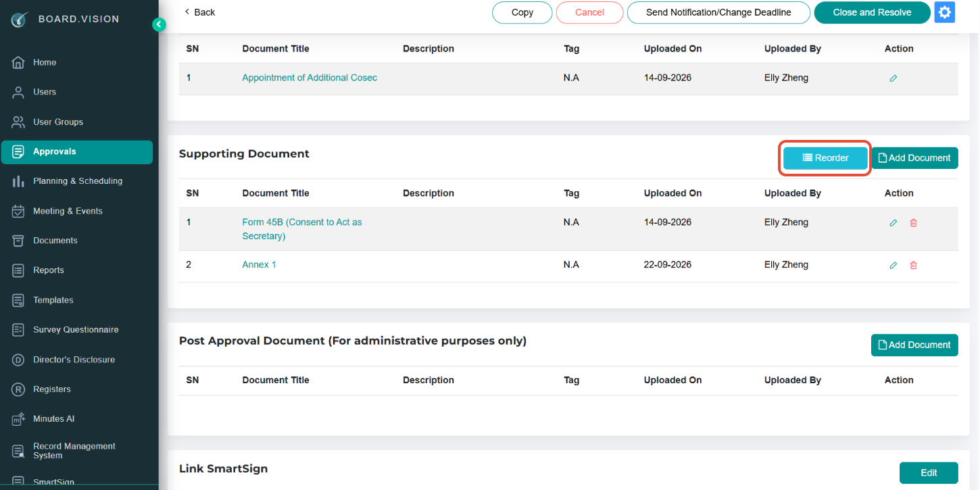Edit Form 45B document pencil icon
Viewport: 980px width, 490px height.
[893, 223]
